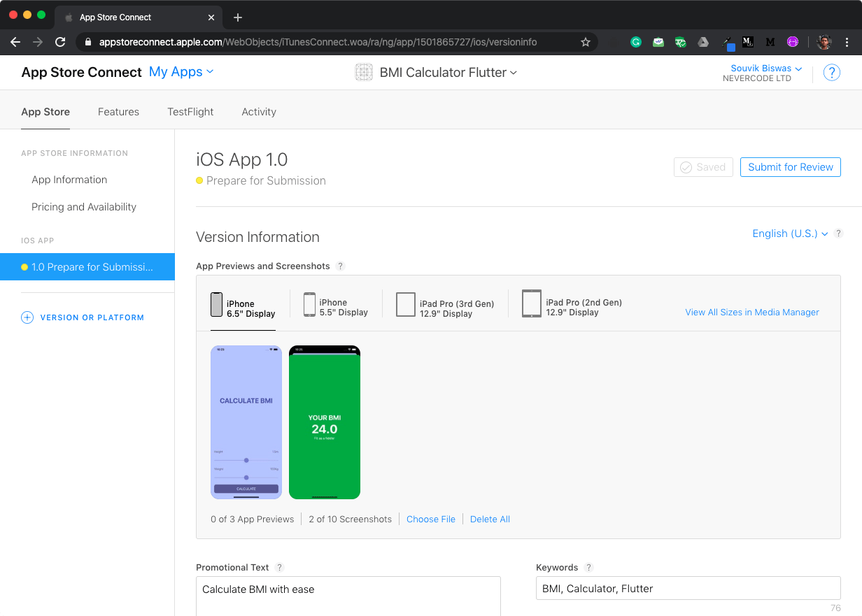Open the Medium M extension
This screenshot has width=862, height=616.
(x=770, y=42)
